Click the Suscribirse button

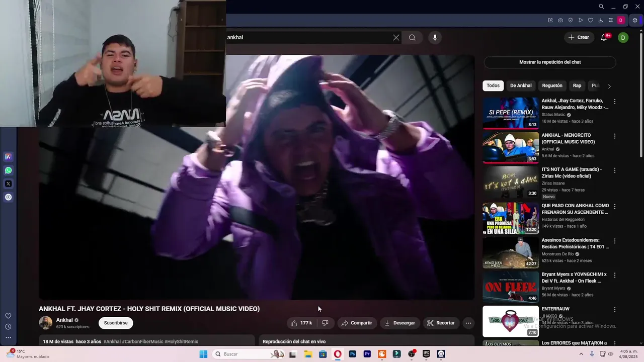click(116, 323)
